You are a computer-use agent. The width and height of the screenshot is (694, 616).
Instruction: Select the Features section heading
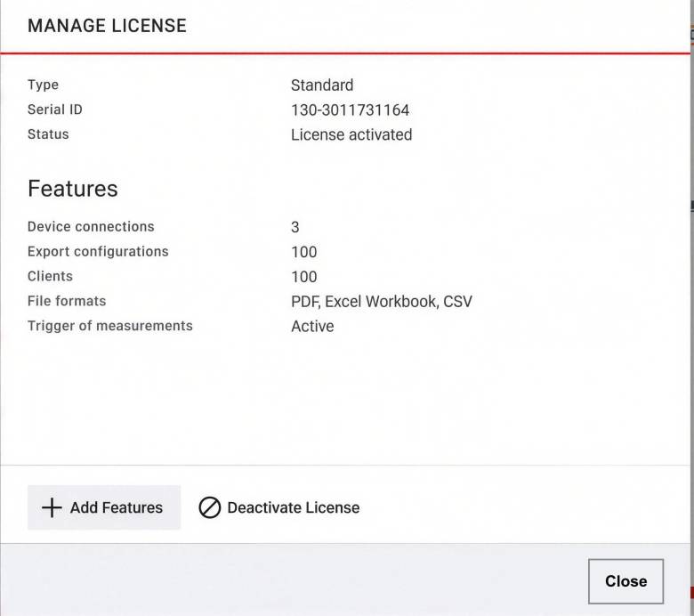coord(72,189)
